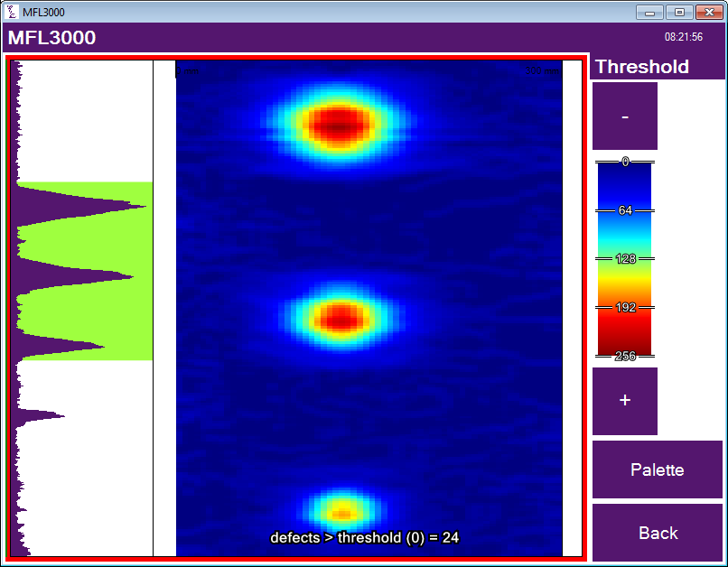Click the MFL3000 app icon in title bar

12,12
